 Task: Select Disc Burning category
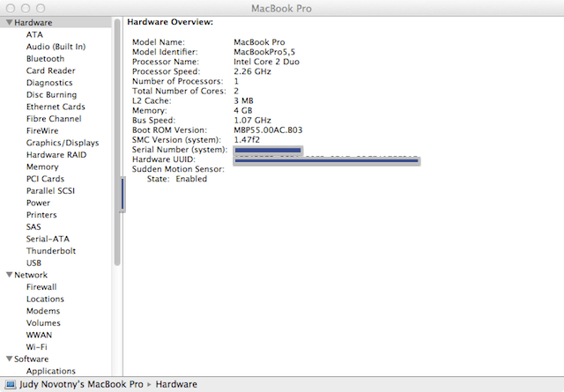[51, 94]
